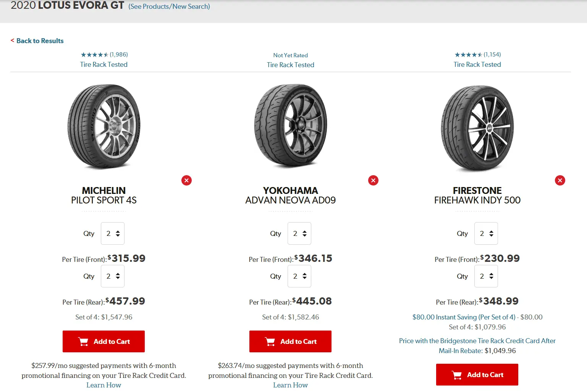
Task: Open the Yokohama Advan Neova tire image
Action: tap(291, 127)
